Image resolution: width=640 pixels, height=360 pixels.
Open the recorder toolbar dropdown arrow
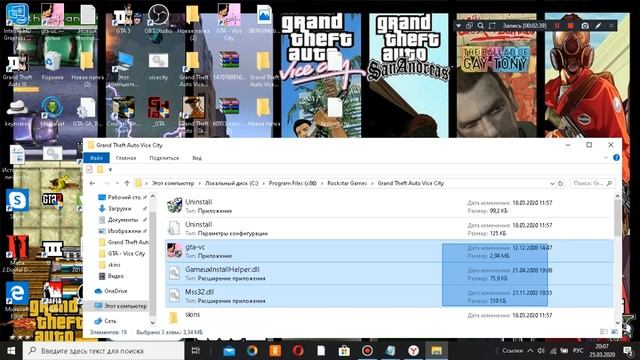[459, 26]
